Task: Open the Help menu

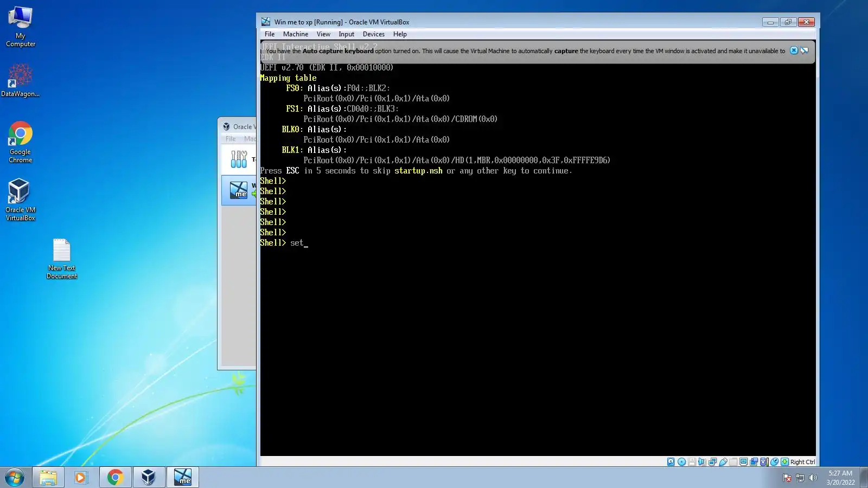Action: point(400,34)
